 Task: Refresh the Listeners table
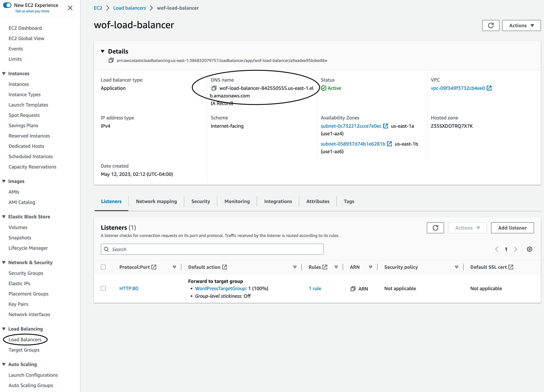[435, 228]
